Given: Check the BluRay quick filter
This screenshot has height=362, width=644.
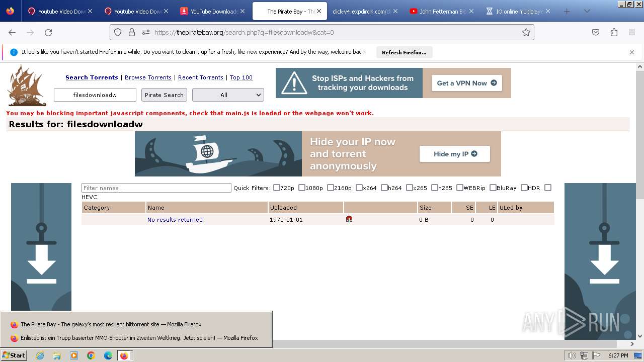Looking at the screenshot, I should coord(493,188).
